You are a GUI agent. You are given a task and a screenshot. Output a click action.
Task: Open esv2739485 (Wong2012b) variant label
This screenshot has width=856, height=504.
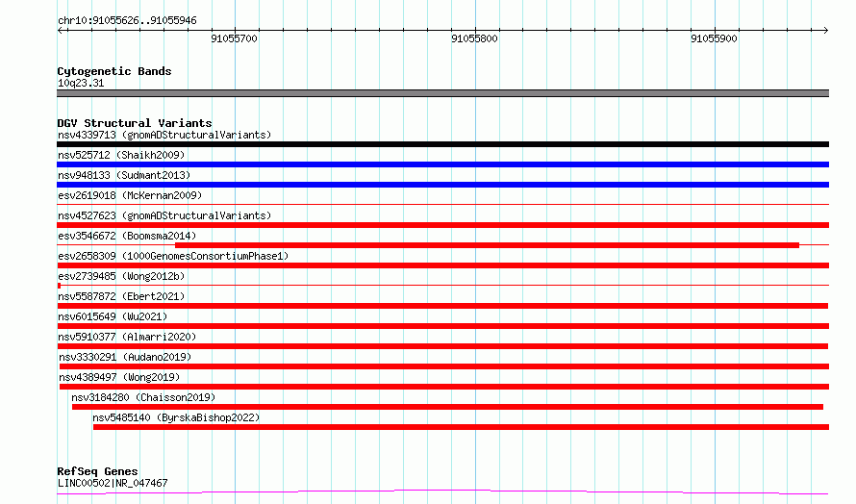pyautogui.click(x=121, y=276)
